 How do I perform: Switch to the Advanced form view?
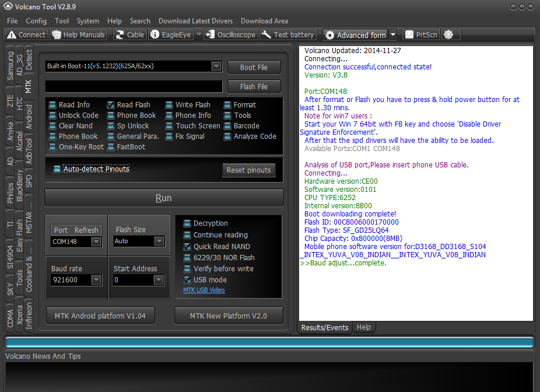356,35
